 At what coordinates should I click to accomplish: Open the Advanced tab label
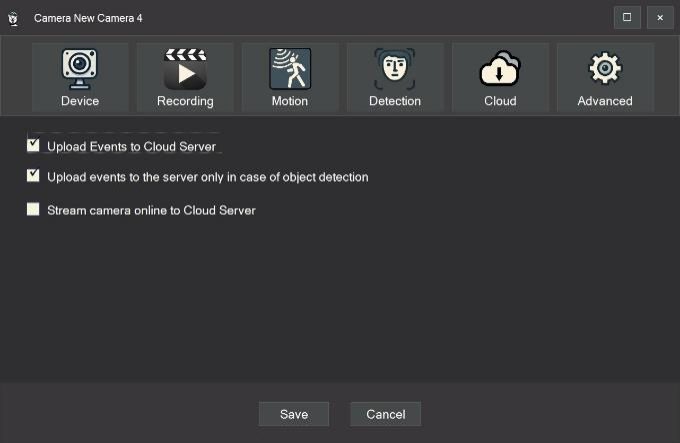click(605, 101)
